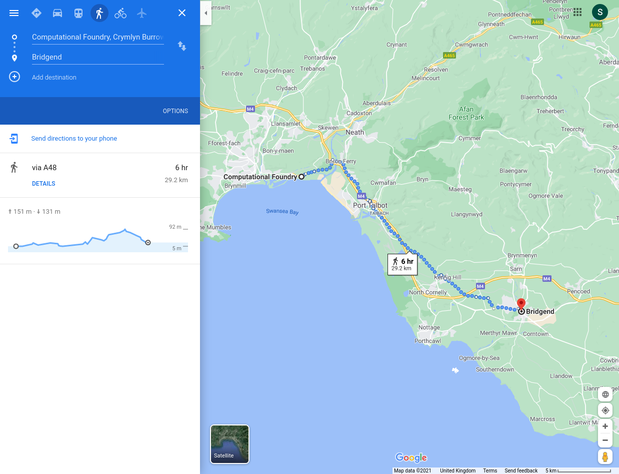The image size is (619, 474).
Task: Edit the Computational Foundry starting point field
Action: tap(98, 37)
